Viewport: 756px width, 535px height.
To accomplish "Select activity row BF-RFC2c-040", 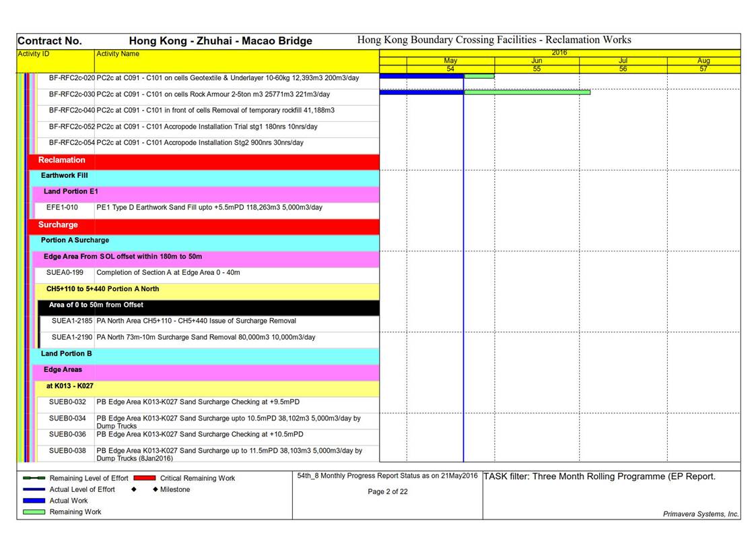I will click(x=208, y=113).
